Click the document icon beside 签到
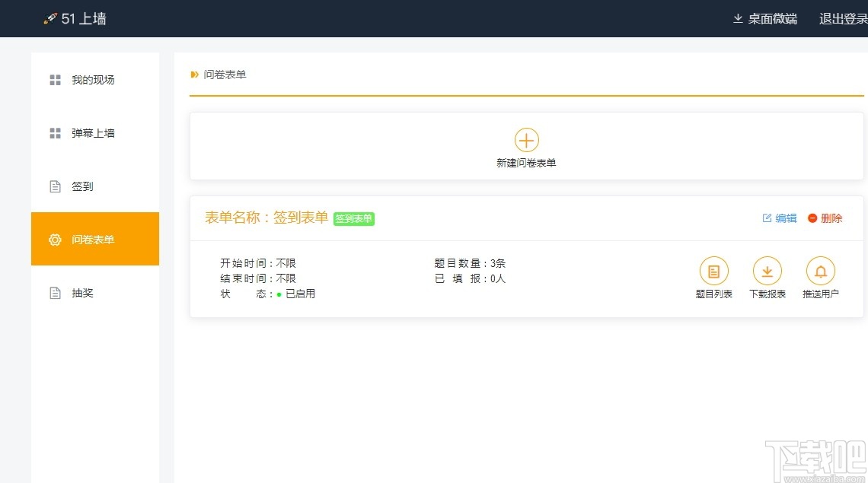This screenshot has width=868, height=483. pos(55,186)
